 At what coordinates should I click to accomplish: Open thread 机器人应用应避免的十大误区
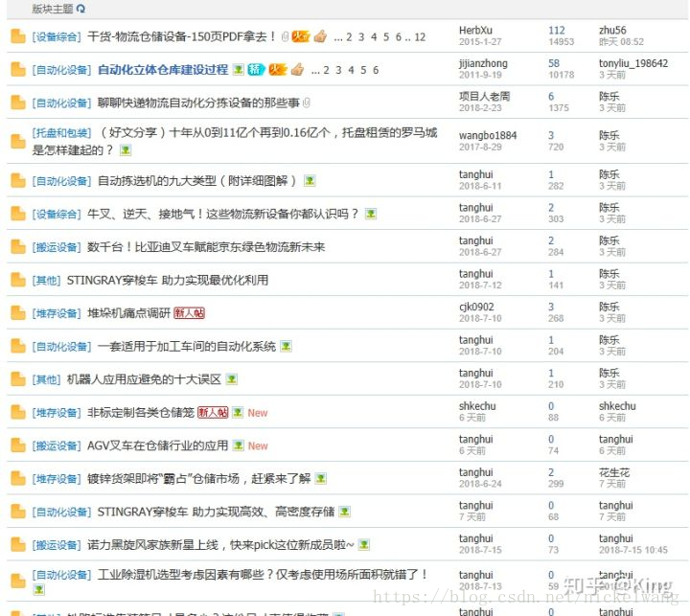coord(144,379)
